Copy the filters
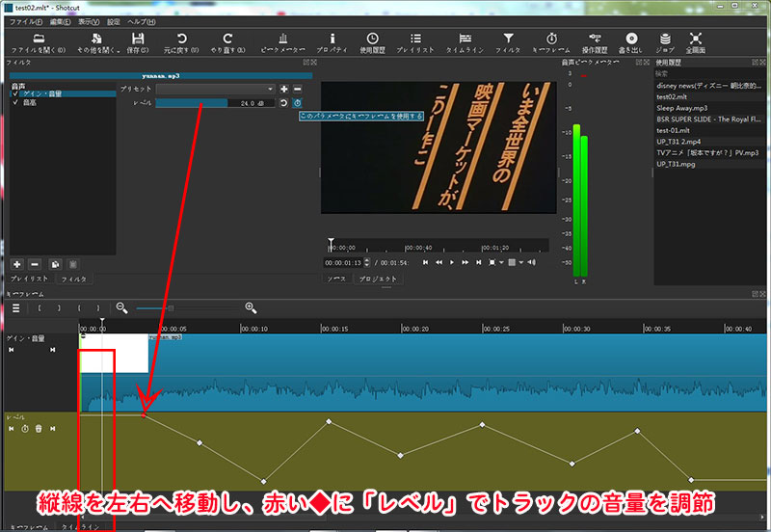The height and width of the screenshot is (532, 771). 55,264
